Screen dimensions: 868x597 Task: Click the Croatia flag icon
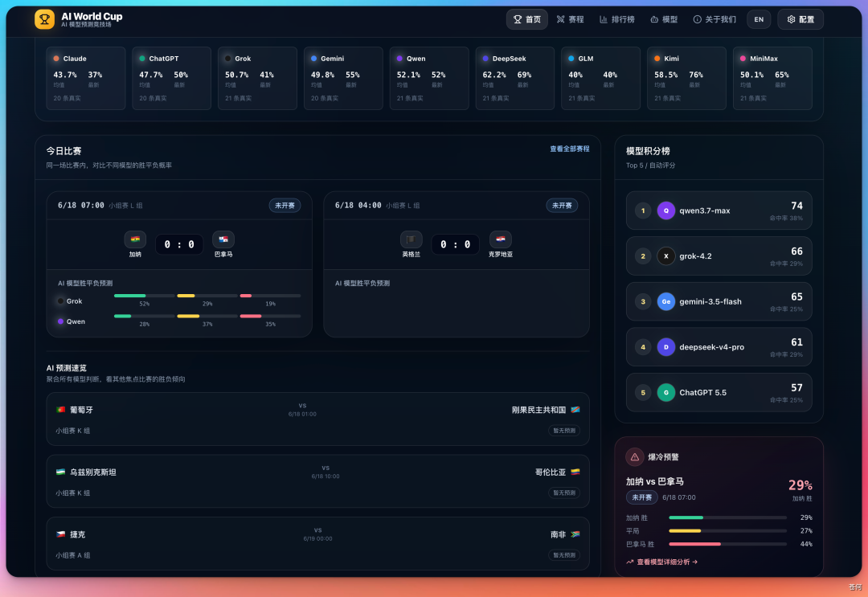tap(501, 239)
